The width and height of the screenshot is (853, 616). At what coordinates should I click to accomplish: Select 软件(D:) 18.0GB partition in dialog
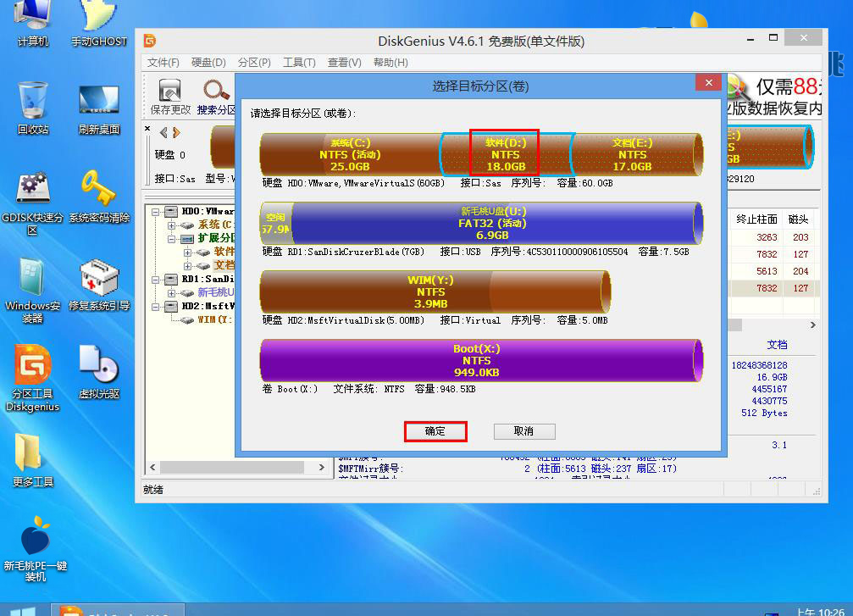click(x=506, y=154)
